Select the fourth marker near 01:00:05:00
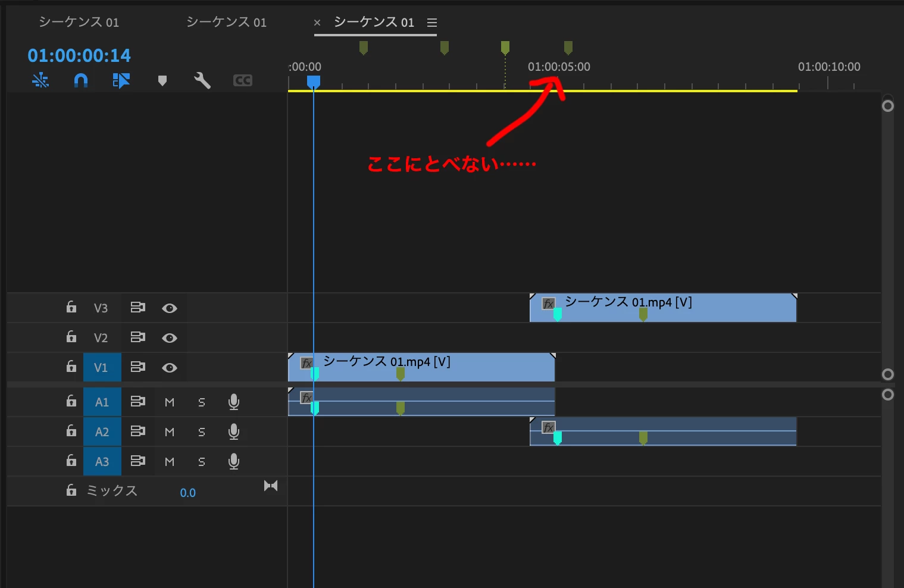The width and height of the screenshot is (904, 588). point(568,48)
